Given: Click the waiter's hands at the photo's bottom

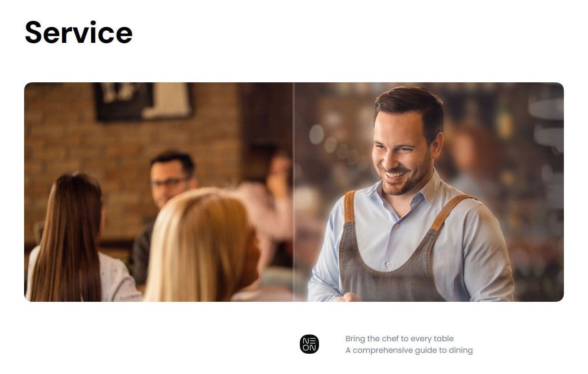Looking at the screenshot, I should point(349,297).
